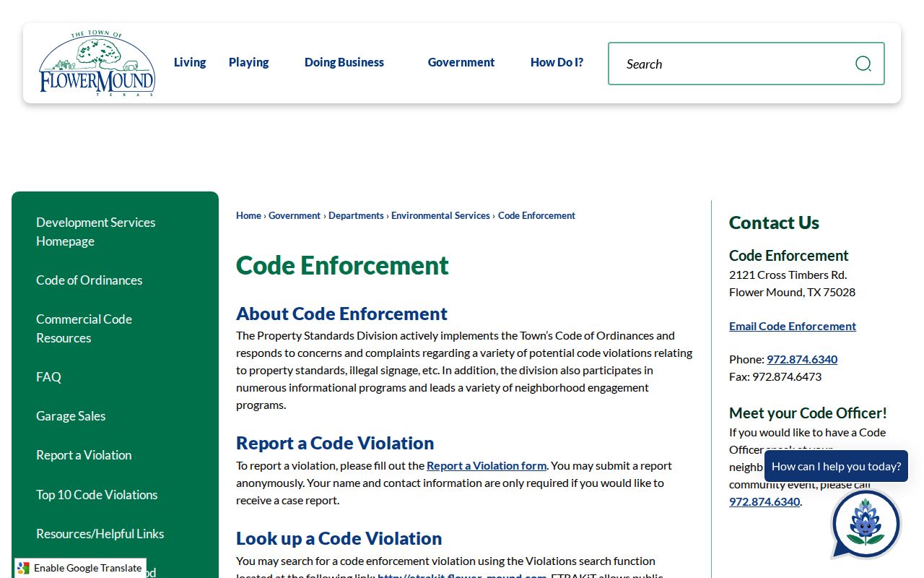Click the Home breadcrumb

point(248,215)
